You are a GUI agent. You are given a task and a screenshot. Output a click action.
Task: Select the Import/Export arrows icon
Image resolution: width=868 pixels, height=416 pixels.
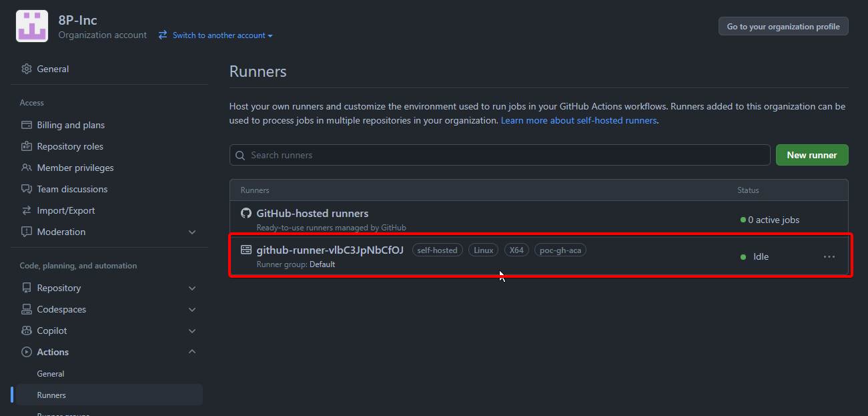(x=26, y=210)
